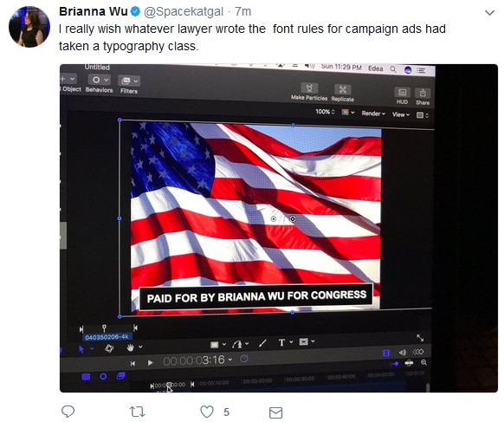
Task: Select the paint stroke tool
Action: [262, 343]
